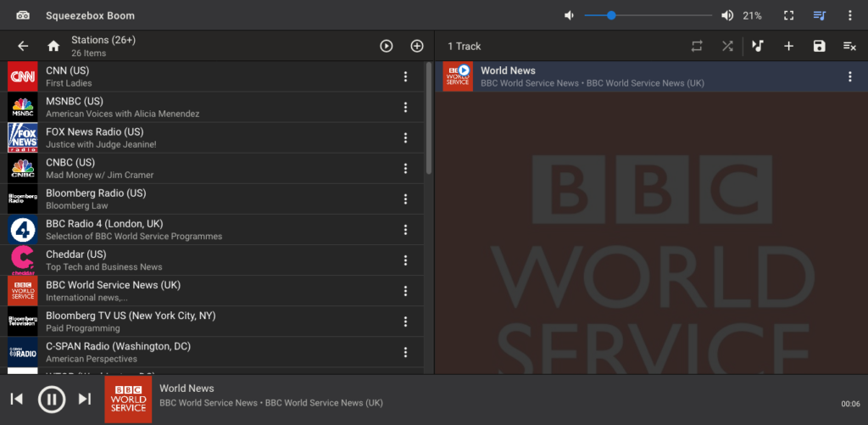Save the queue with the floppy disk icon
868x425 pixels.
[819, 46]
